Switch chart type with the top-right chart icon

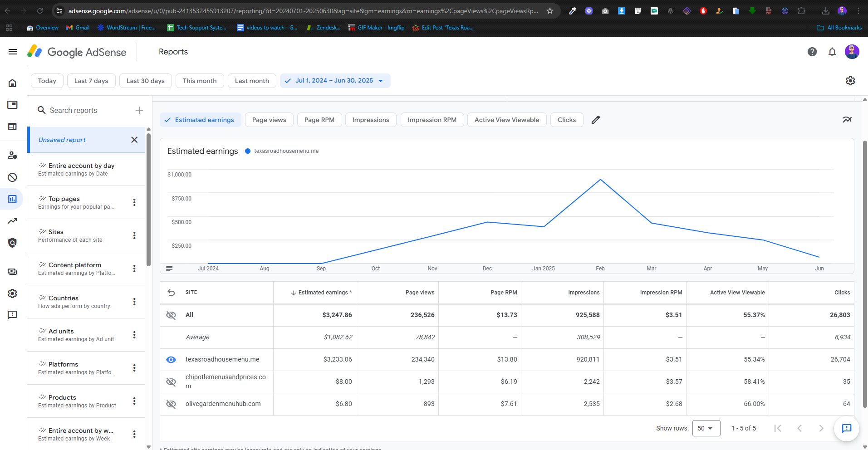coord(847,120)
